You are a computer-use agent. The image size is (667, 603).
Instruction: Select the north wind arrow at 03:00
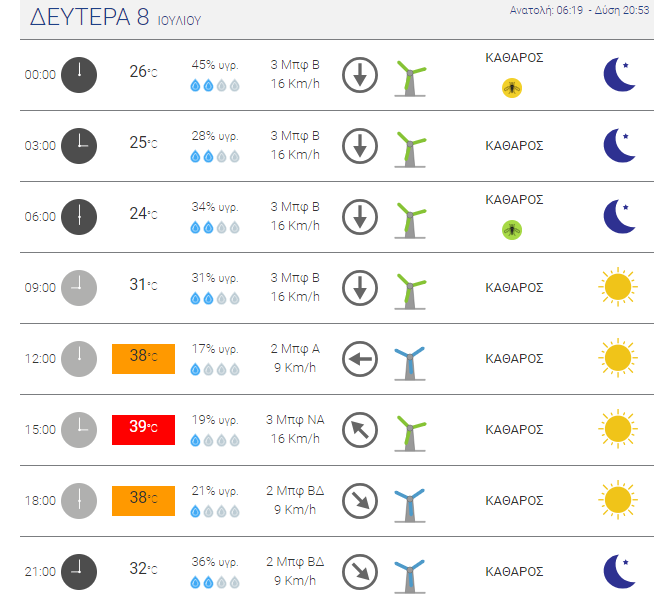click(x=360, y=146)
